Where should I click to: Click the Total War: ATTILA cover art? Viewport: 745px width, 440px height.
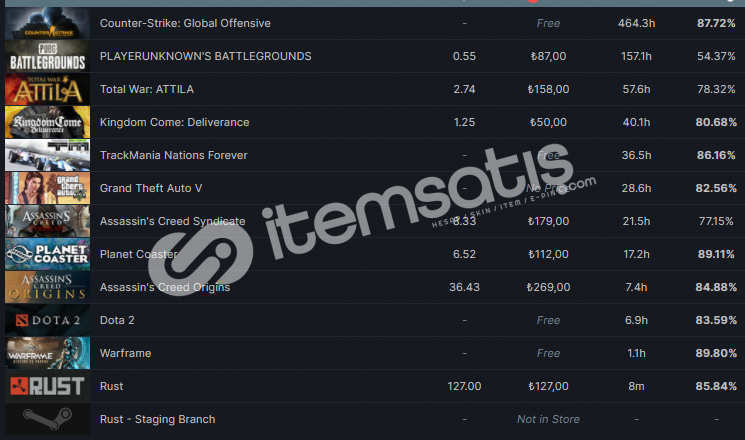(48, 89)
